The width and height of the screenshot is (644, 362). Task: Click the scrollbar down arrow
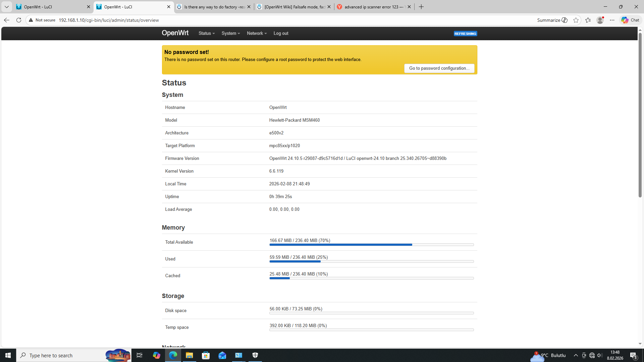(640, 344)
